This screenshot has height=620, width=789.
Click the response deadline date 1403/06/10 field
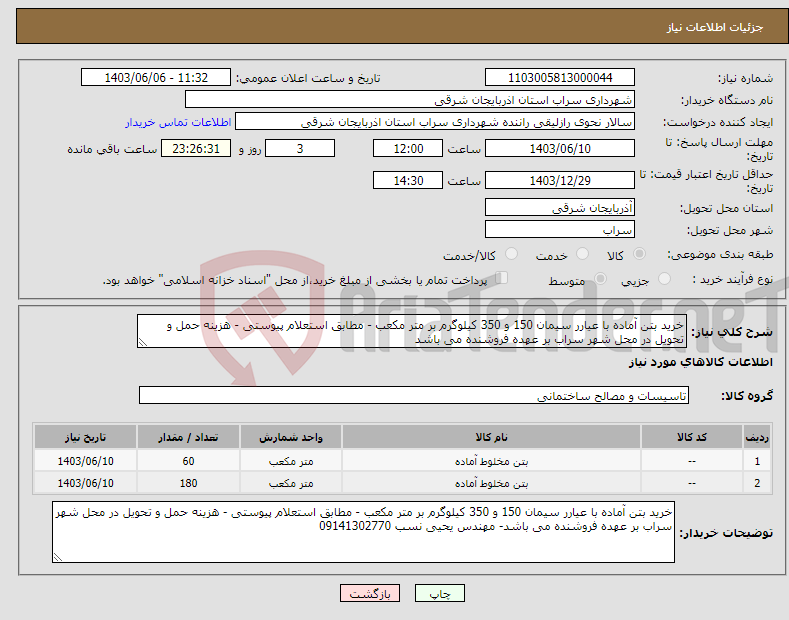point(560,148)
